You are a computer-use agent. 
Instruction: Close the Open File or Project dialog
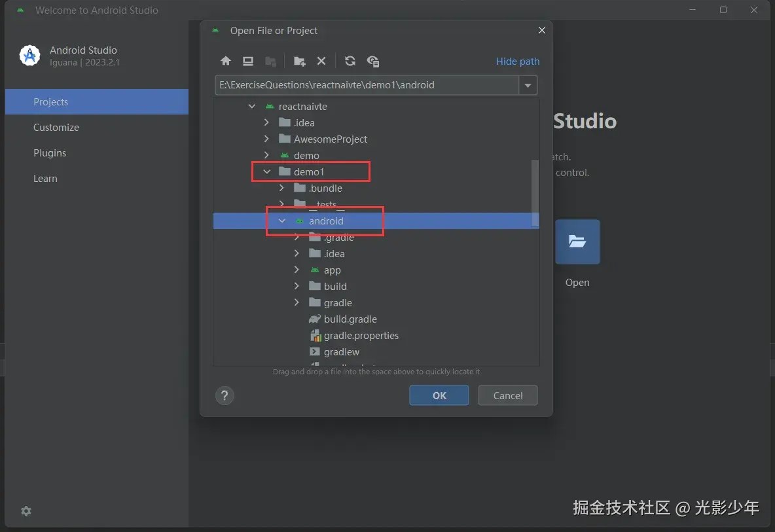click(542, 30)
